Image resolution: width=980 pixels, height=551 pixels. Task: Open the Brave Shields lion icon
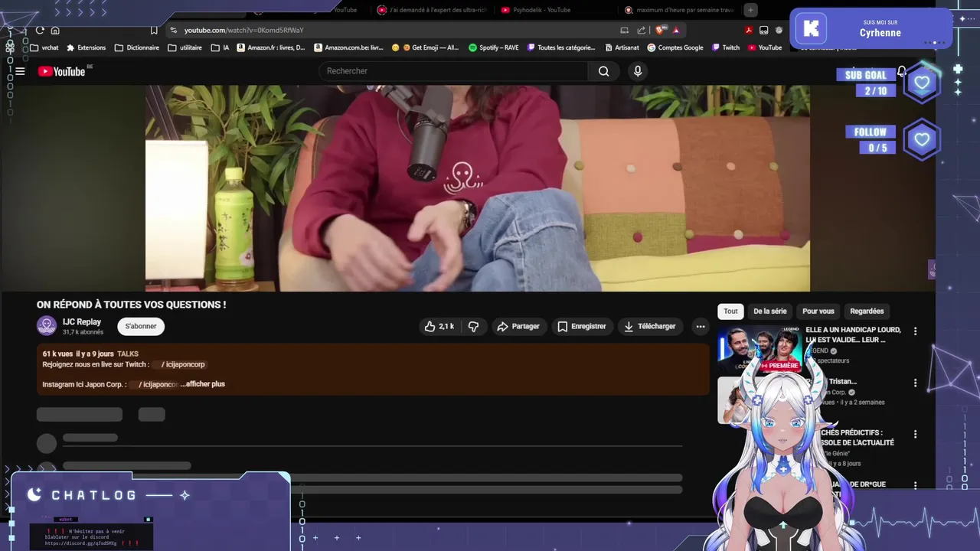[660, 30]
